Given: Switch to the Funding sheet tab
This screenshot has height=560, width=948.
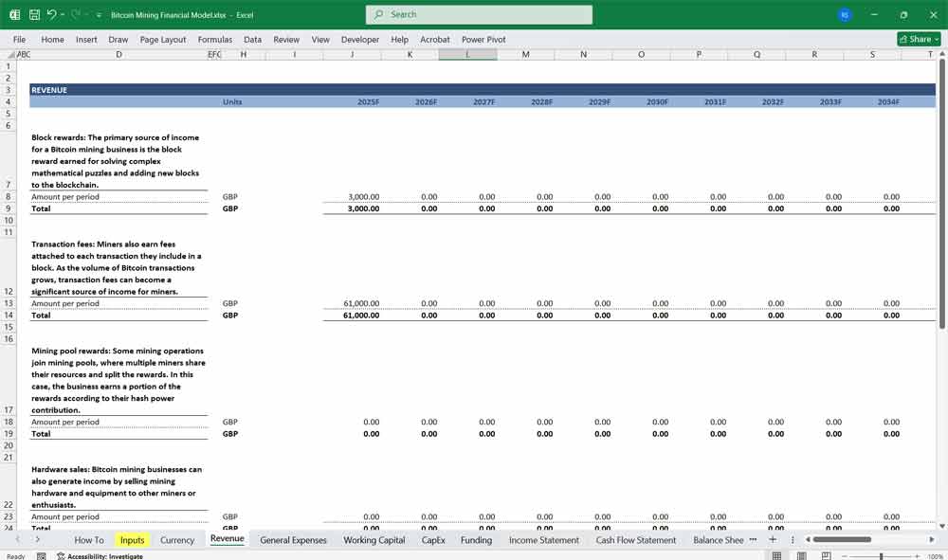Looking at the screenshot, I should tap(477, 540).
